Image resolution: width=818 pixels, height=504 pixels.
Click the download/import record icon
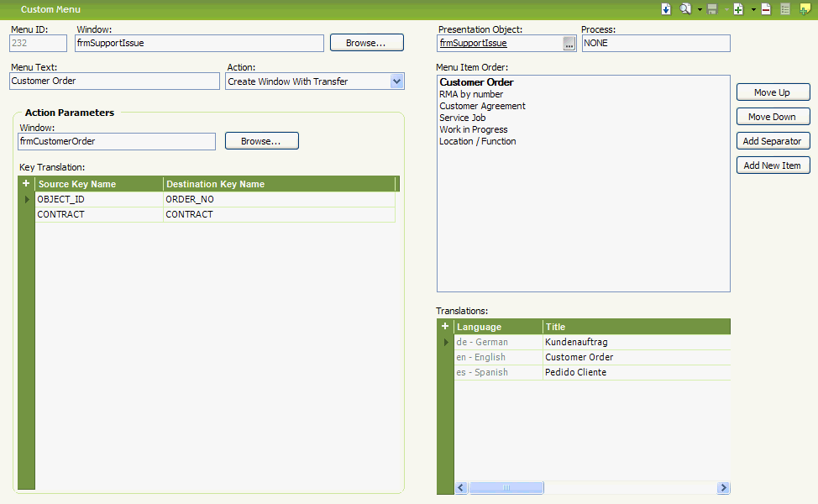coord(666,8)
